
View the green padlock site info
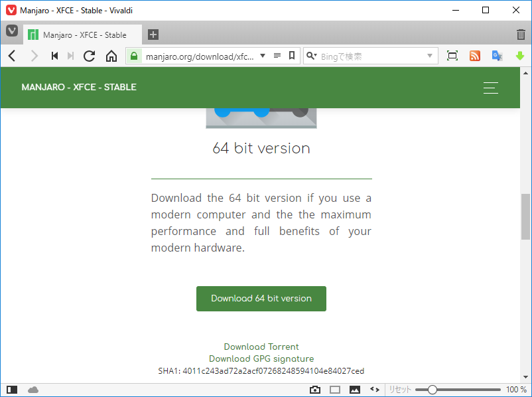(134, 56)
